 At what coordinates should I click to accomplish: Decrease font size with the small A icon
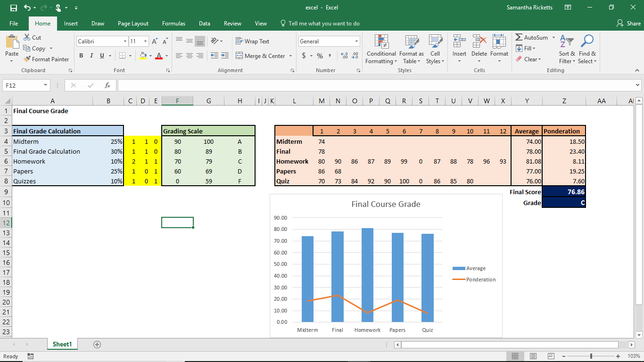165,41
